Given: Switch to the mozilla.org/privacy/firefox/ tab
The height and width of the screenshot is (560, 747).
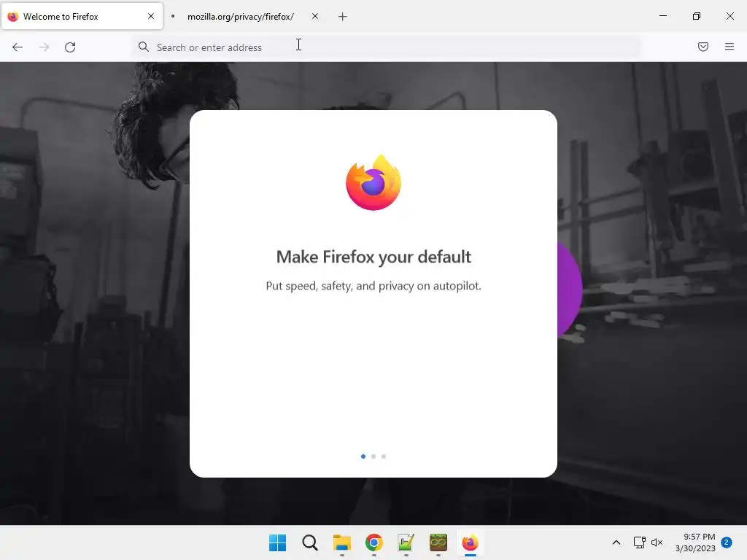Looking at the screenshot, I should 245,17.
